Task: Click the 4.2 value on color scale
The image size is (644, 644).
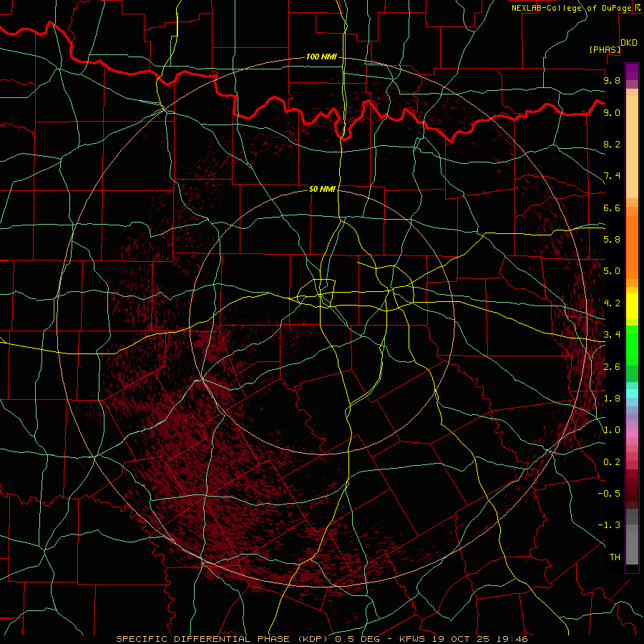Action: 612,303
